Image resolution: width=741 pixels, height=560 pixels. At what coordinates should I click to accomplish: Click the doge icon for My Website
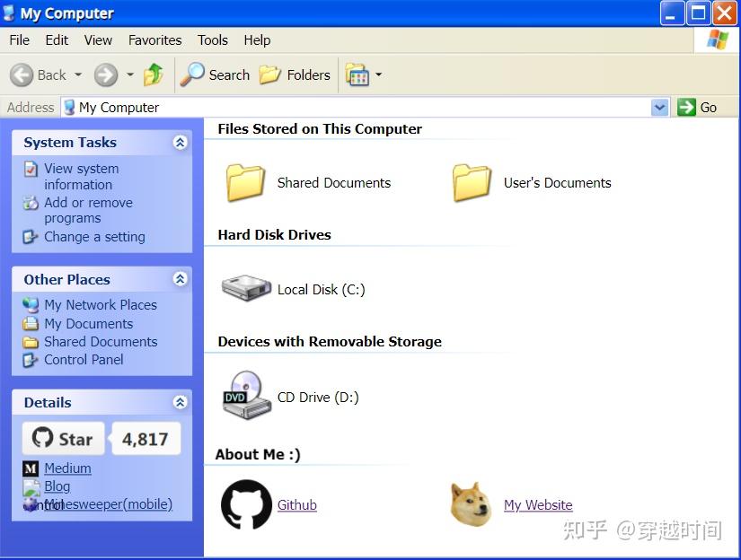click(x=469, y=503)
